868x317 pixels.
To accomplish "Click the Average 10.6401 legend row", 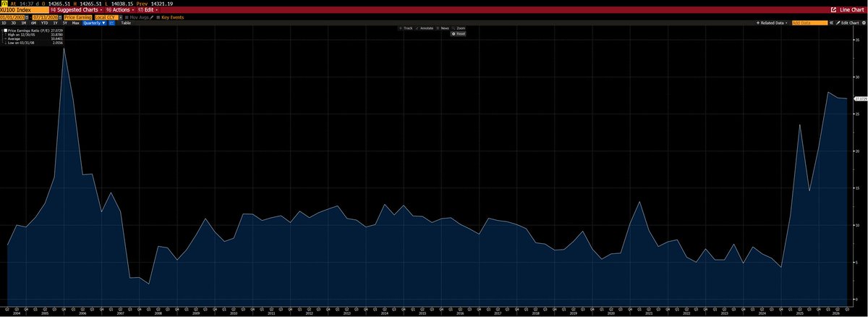I will click(x=33, y=39).
